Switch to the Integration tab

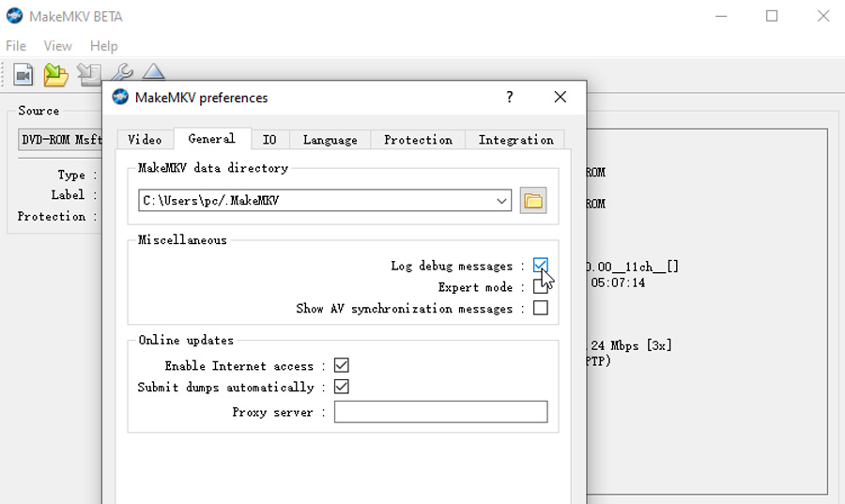tap(515, 140)
